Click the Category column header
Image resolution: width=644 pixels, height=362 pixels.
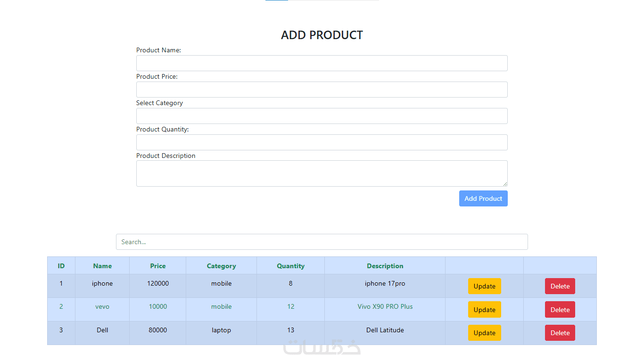click(x=221, y=266)
